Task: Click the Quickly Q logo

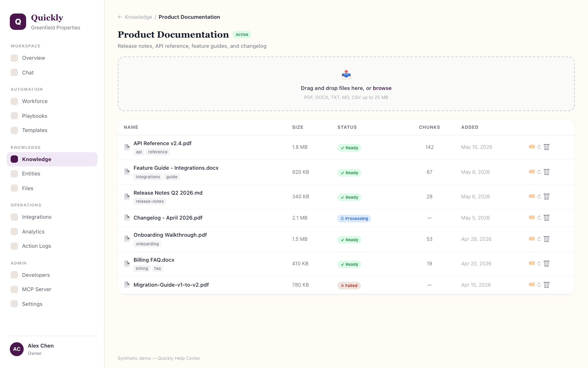Action: tap(18, 22)
